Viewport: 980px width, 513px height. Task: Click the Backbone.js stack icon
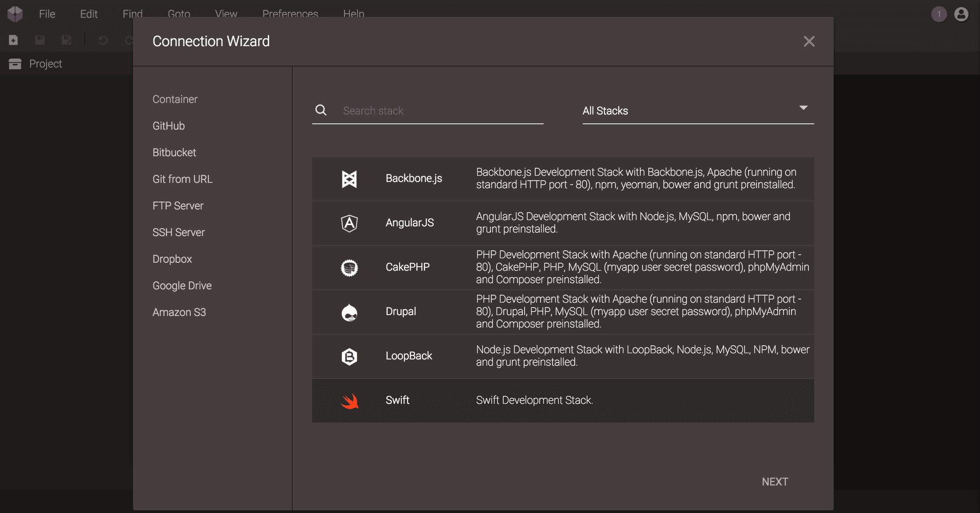click(x=349, y=179)
